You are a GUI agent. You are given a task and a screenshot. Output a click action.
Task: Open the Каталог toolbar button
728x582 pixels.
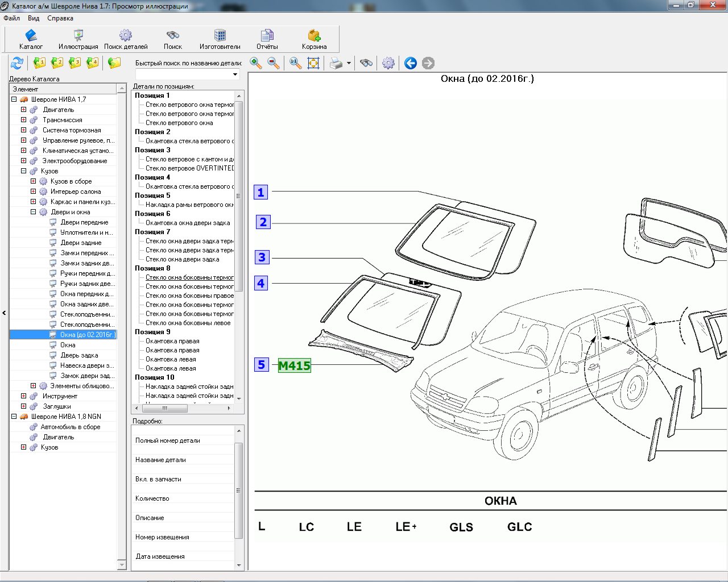click(31, 39)
